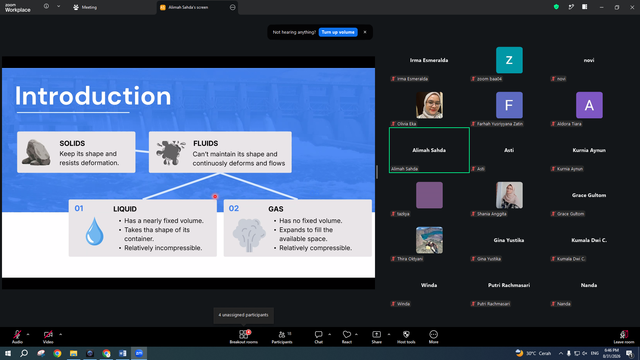640x360 pixels.
Task: Click the Nanda participant name
Action: point(589,285)
